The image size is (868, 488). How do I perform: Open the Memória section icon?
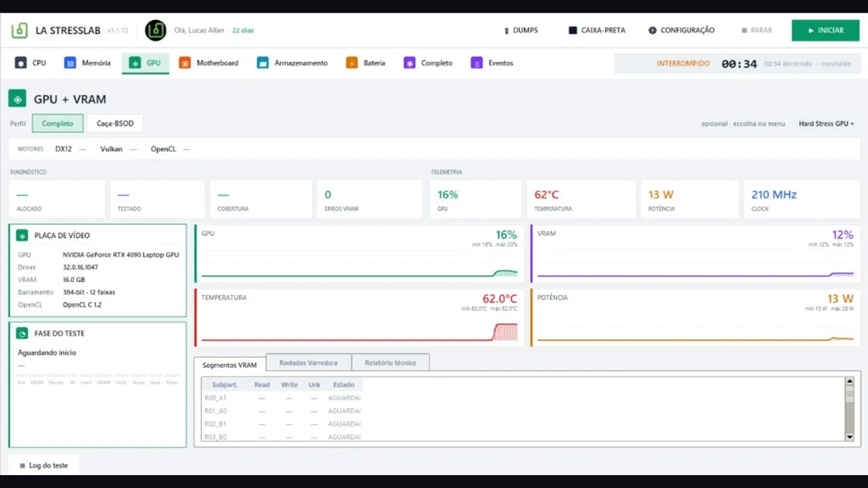(70, 63)
